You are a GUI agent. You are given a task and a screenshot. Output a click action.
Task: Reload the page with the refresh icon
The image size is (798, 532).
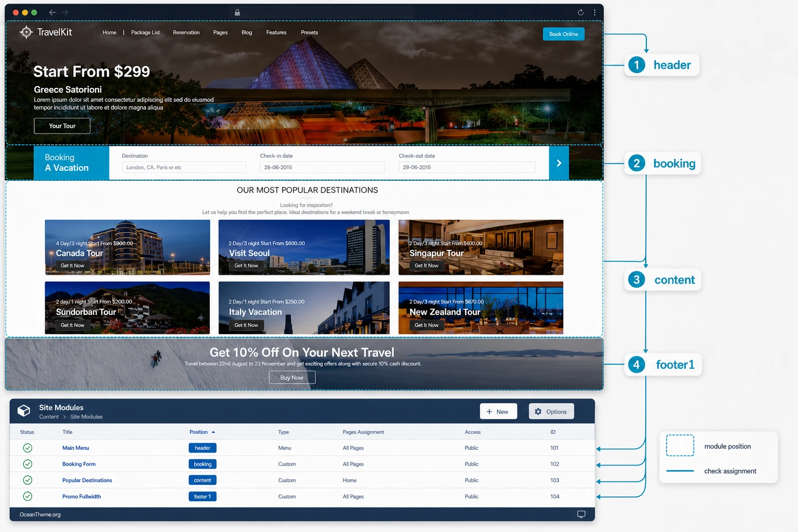pyautogui.click(x=580, y=12)
